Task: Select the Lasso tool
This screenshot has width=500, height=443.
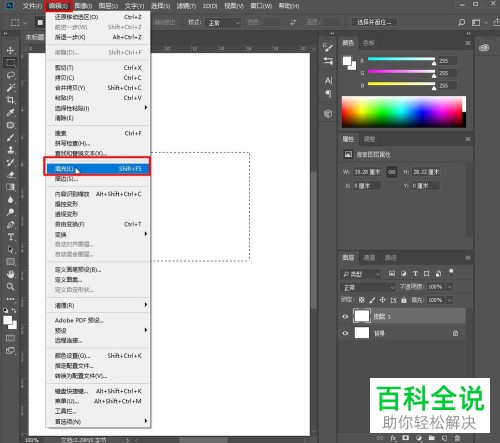Action: point(10,75)
